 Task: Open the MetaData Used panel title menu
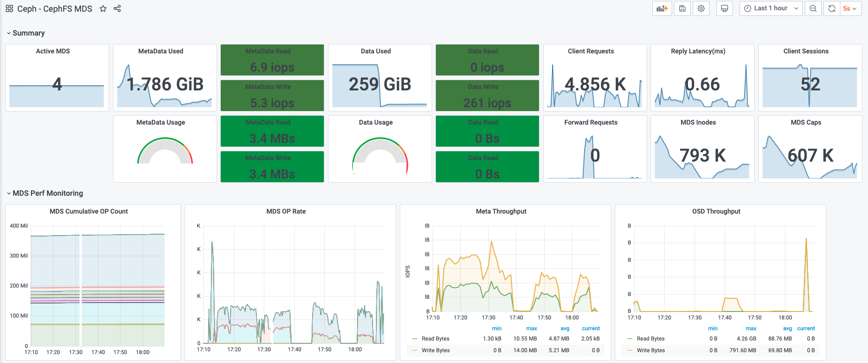(161, 51)
